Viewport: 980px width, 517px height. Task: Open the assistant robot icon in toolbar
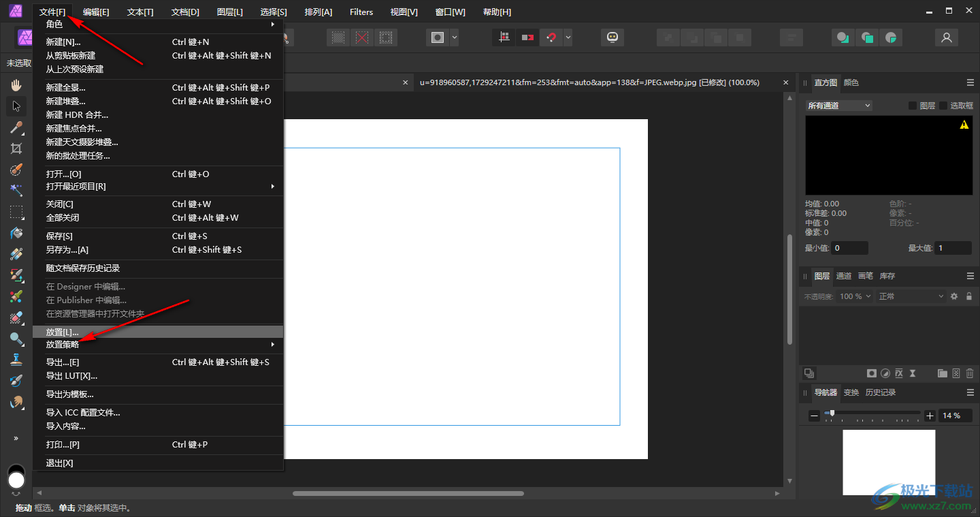(x=612, y=37)
